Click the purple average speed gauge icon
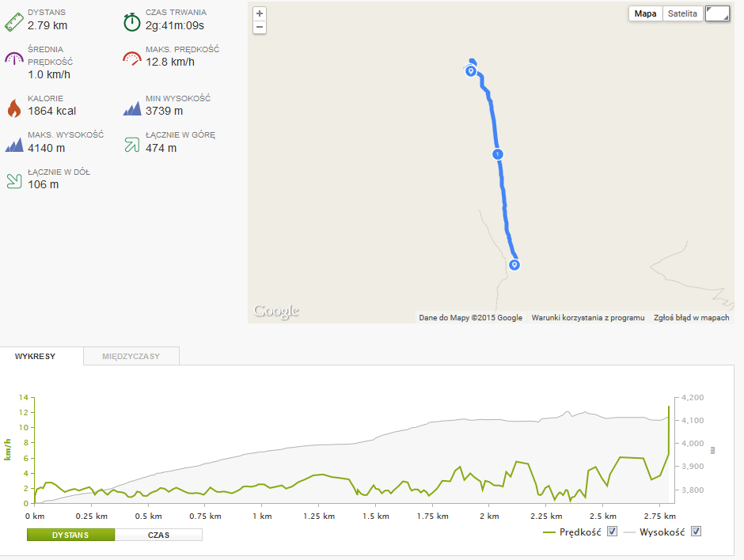The width and height of the screenshot is (744, 560). tap(14, 59)
